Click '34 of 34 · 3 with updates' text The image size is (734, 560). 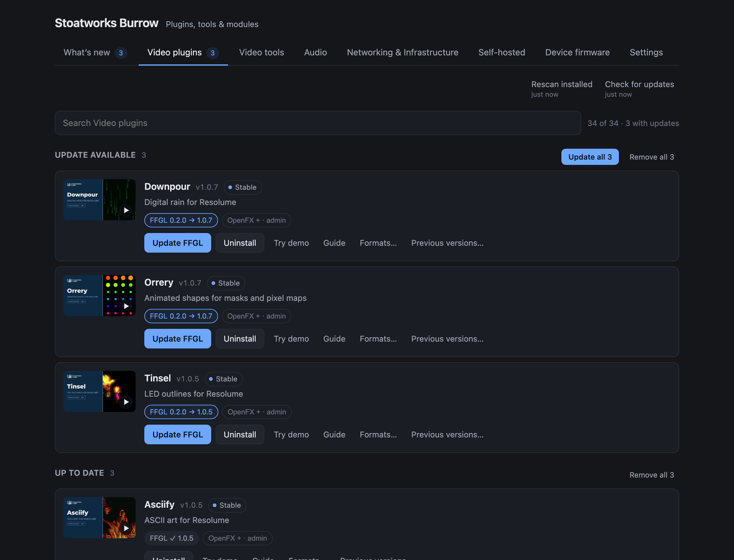pos(633,123)
